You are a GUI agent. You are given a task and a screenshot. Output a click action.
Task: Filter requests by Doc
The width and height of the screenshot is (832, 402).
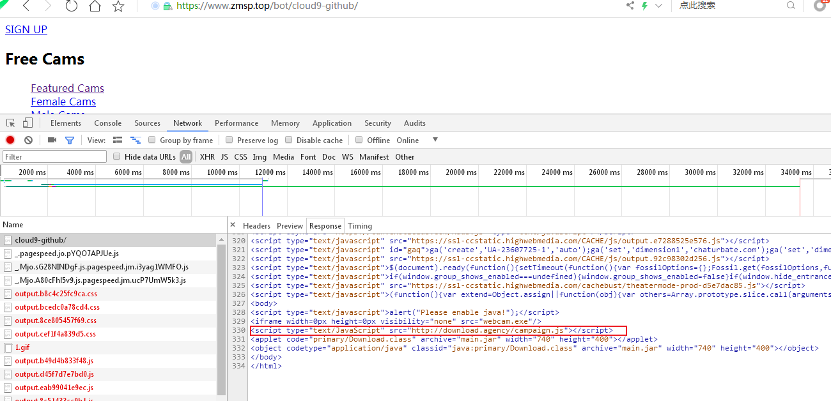tap(329, 157)
